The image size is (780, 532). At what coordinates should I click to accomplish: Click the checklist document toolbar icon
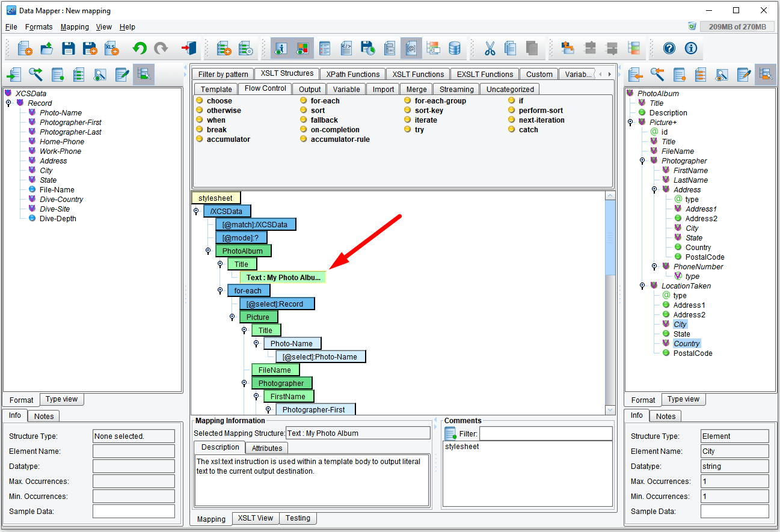coord(325,49)
